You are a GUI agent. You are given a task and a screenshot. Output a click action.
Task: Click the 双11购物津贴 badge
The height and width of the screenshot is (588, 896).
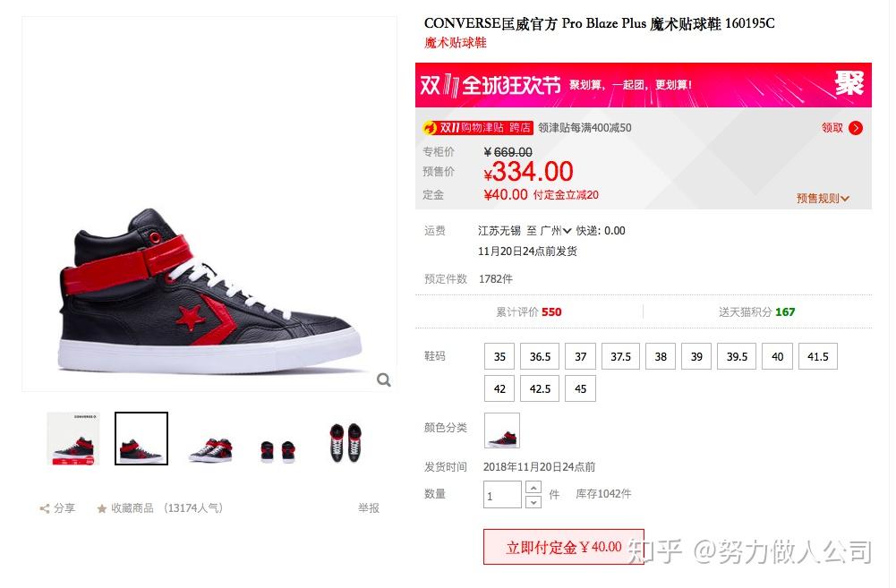[478, 127]
